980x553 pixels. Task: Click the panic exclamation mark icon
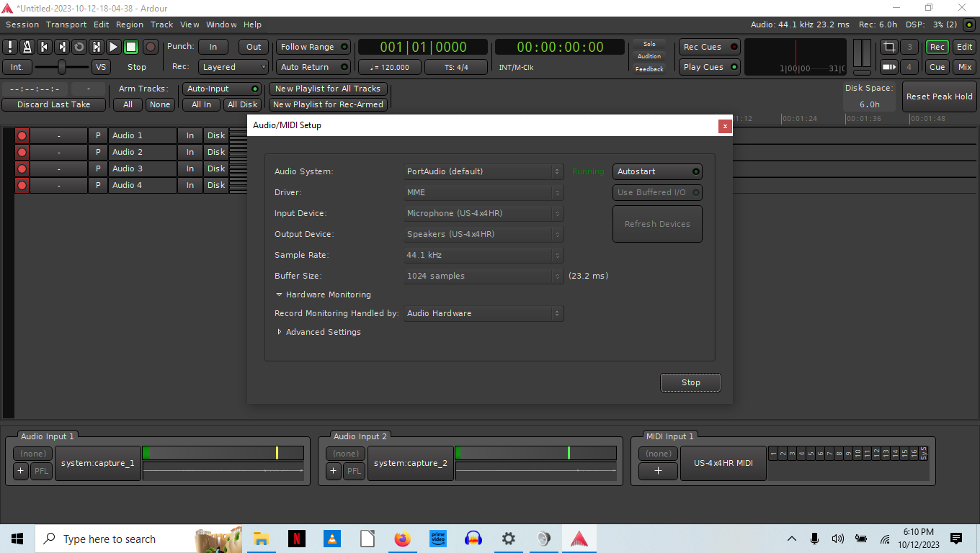10,47
